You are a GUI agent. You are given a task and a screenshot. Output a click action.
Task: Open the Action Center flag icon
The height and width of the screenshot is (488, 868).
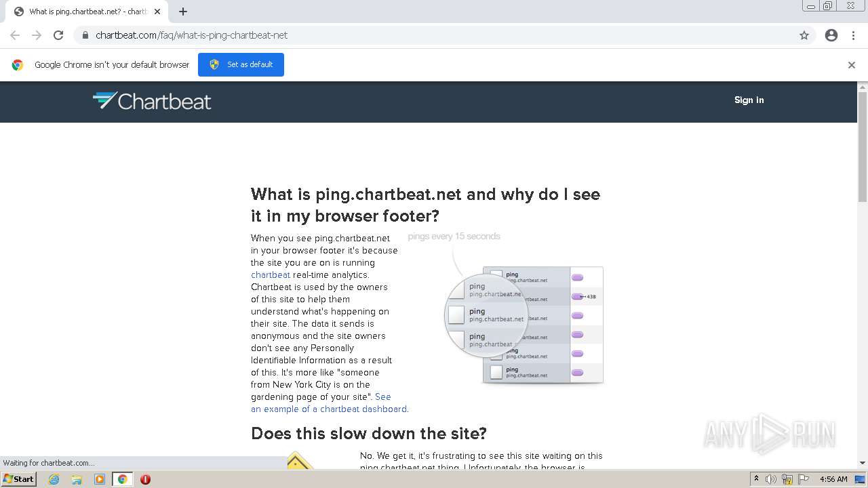(803, 479)
